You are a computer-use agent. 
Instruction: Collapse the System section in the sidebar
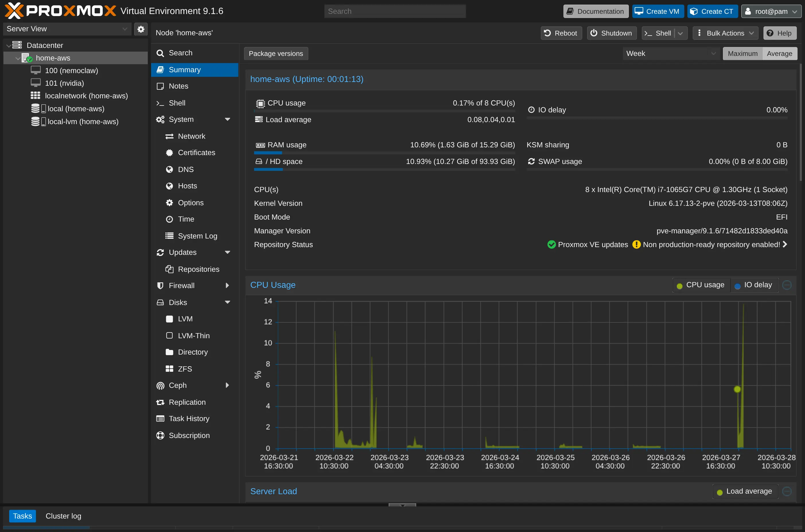228,119
